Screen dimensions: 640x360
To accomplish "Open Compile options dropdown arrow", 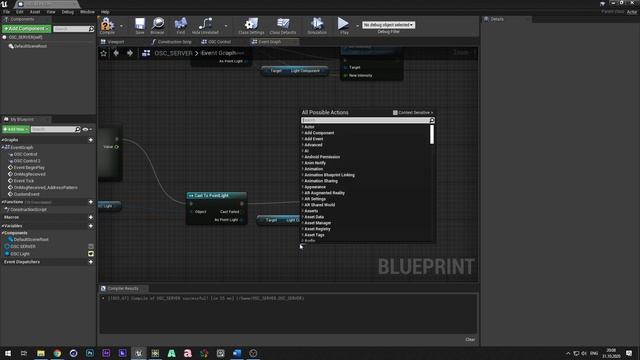I will click(121, 26).
